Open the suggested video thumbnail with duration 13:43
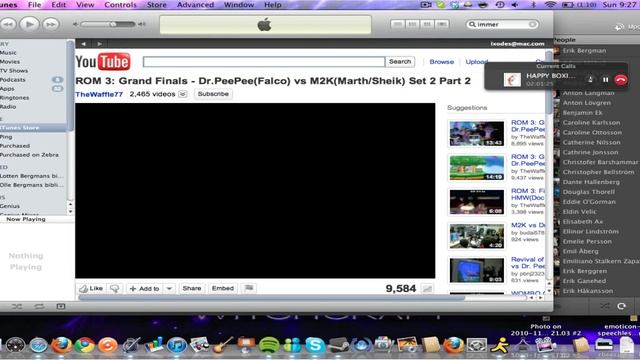This screenshot has width=640, height=360. click(476, 133)
